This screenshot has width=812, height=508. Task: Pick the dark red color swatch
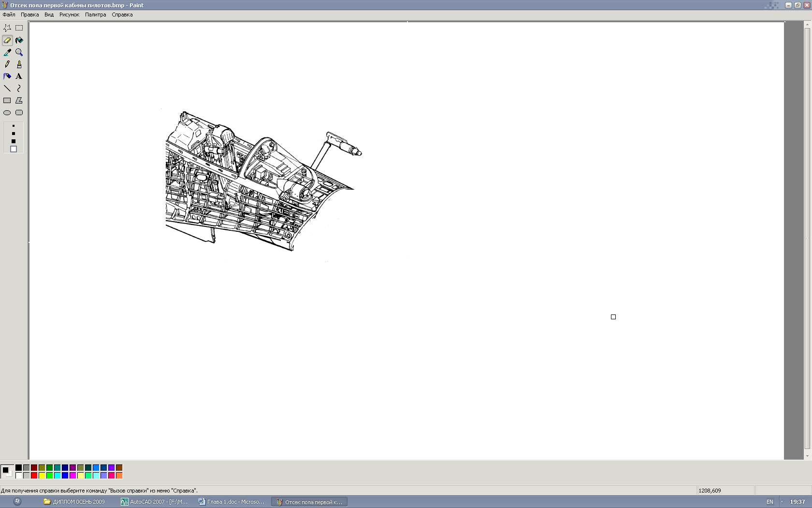[34, 468]
